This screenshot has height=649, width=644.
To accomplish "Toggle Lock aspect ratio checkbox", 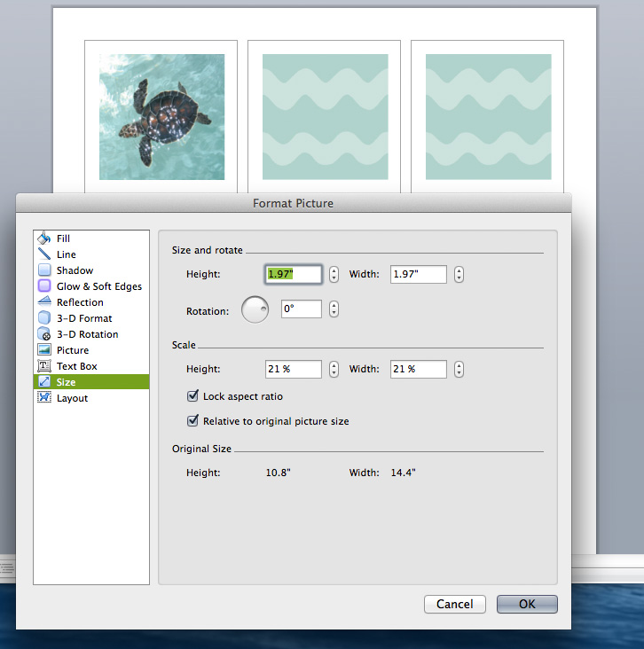I will click(192, 395).
